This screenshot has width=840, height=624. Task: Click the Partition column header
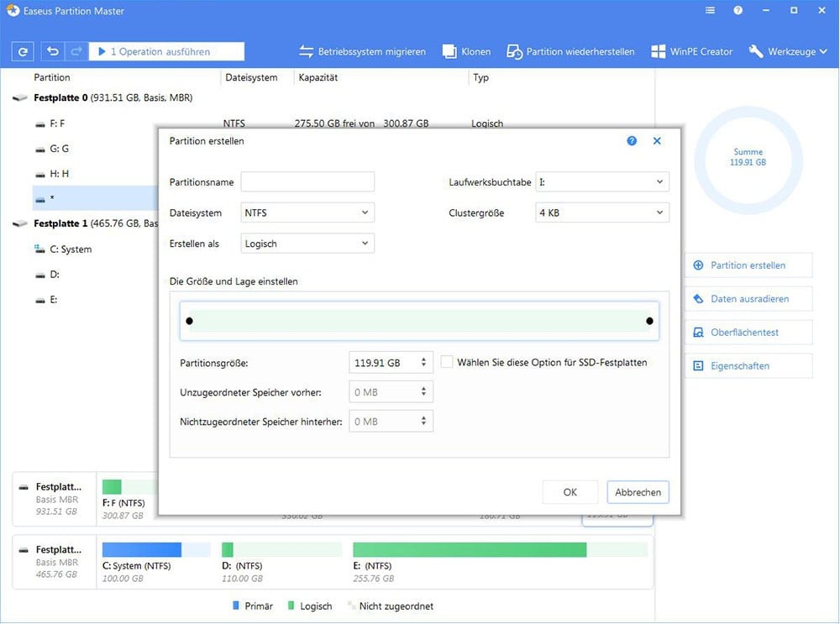click(52, 77)
